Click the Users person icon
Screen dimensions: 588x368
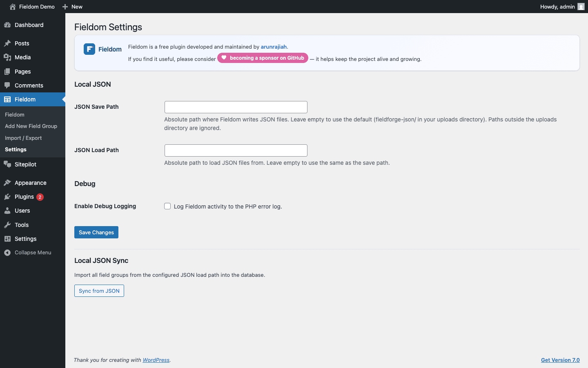[7, 211]
